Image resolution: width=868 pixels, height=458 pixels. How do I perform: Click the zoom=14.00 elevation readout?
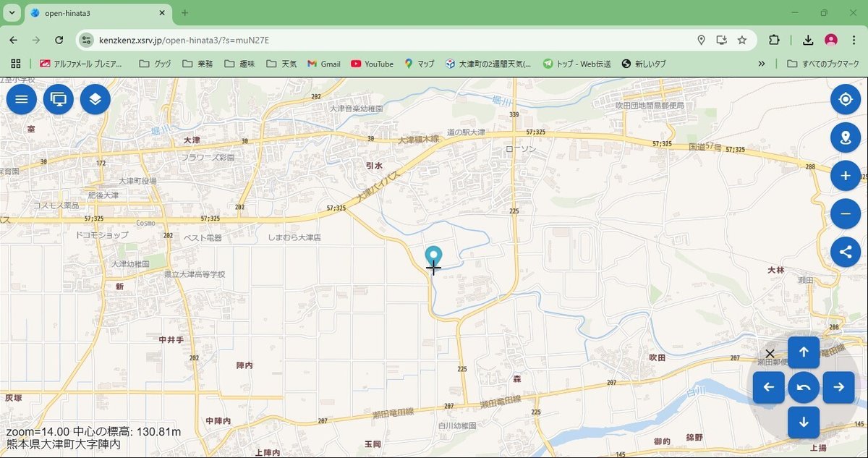pos(93,432)
